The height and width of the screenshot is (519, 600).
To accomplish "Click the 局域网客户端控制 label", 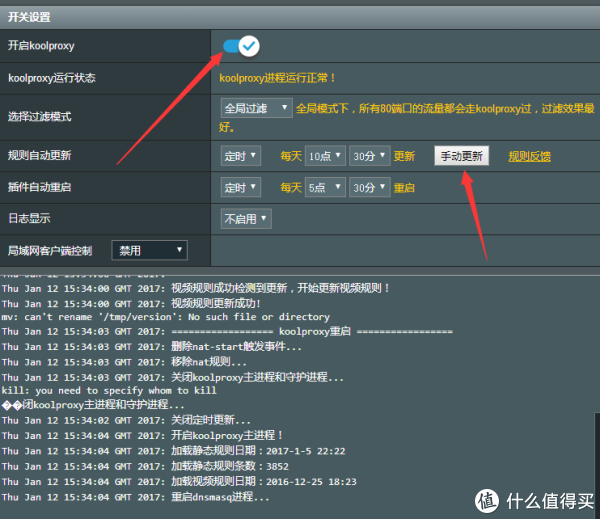I will pyautogui.click(x=50, y=251).
